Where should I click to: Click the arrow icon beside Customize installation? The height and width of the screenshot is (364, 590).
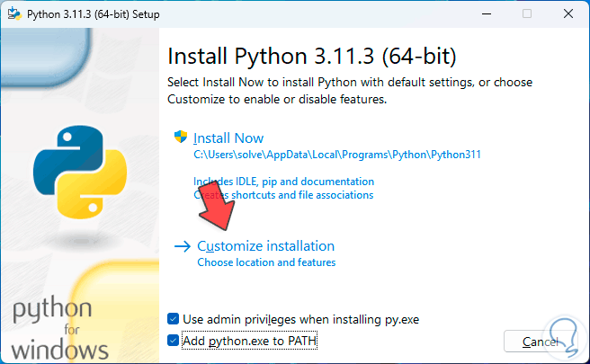(x=182, y=245)
